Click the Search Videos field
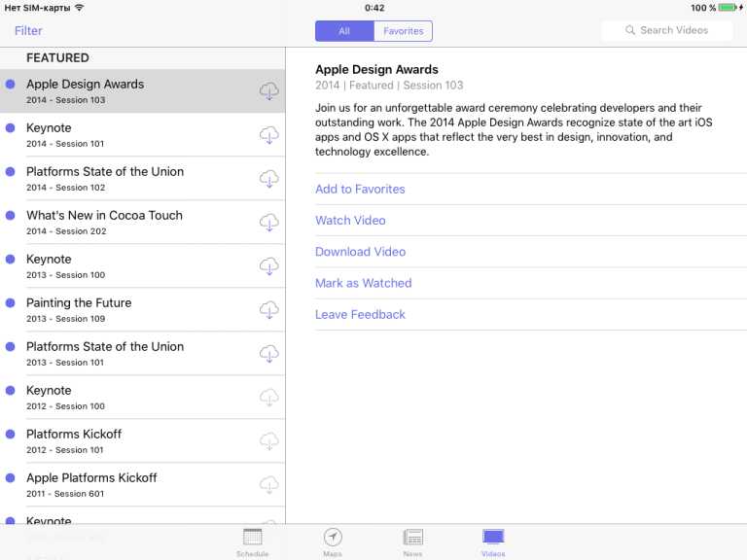Screen dimensions: 747x560 666,30
